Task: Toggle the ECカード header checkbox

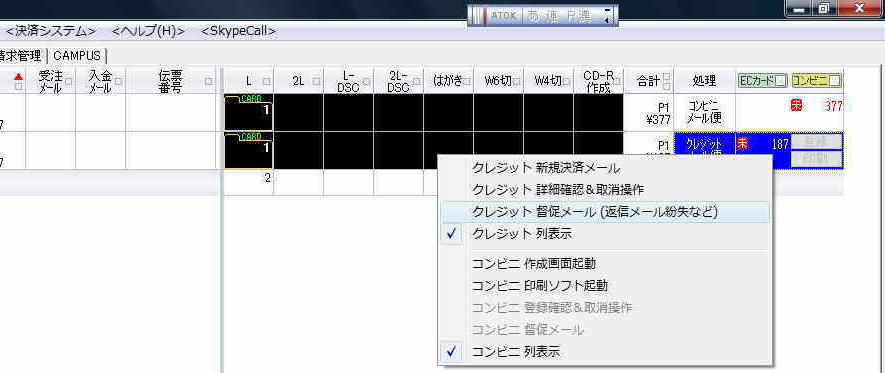Action: tap(780, 81)
